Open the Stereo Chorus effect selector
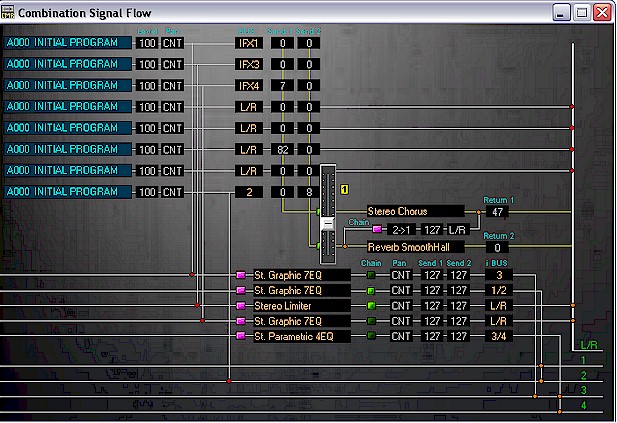 414,211
